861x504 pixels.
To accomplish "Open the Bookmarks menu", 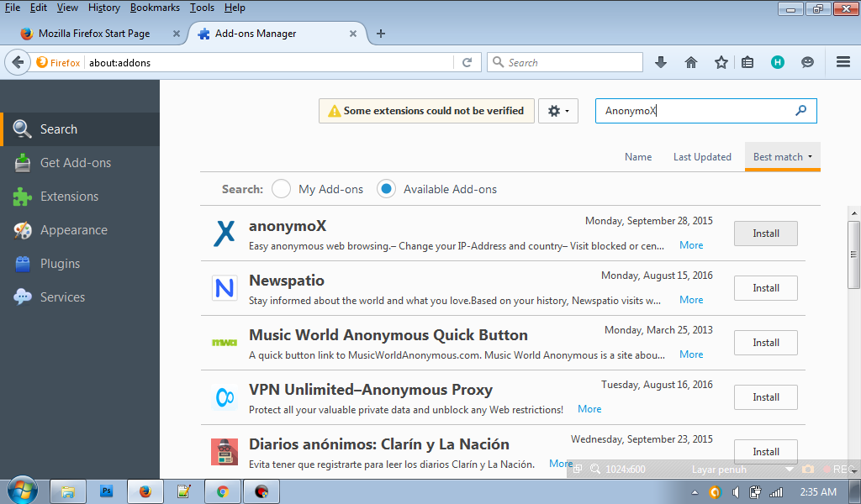I will point(155,8).
